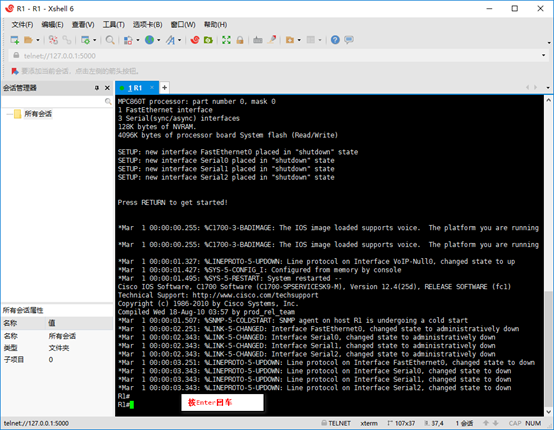Open the 帮助(H) menu

(x=215, y=25)
